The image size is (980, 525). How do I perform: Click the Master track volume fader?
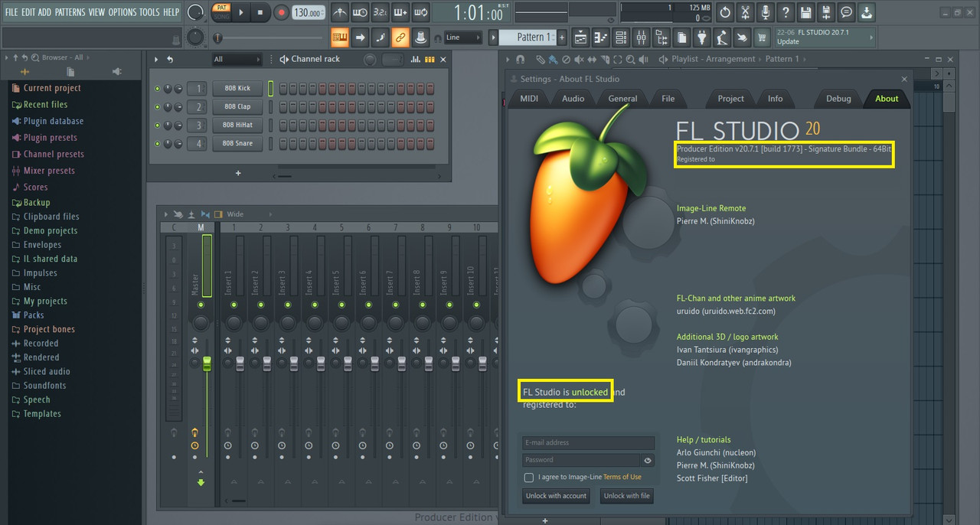[x=206, y=364]
